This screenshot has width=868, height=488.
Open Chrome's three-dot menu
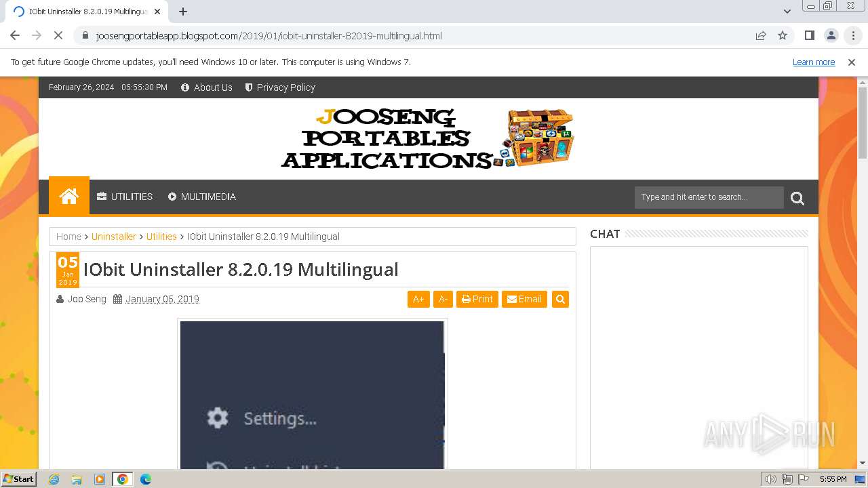(853, 35)
